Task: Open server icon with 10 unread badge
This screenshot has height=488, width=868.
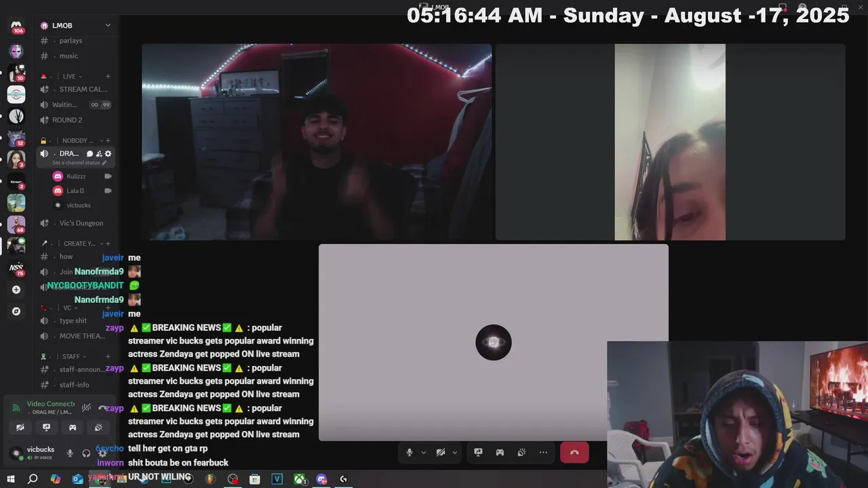Action: click(x=16, y=73)
